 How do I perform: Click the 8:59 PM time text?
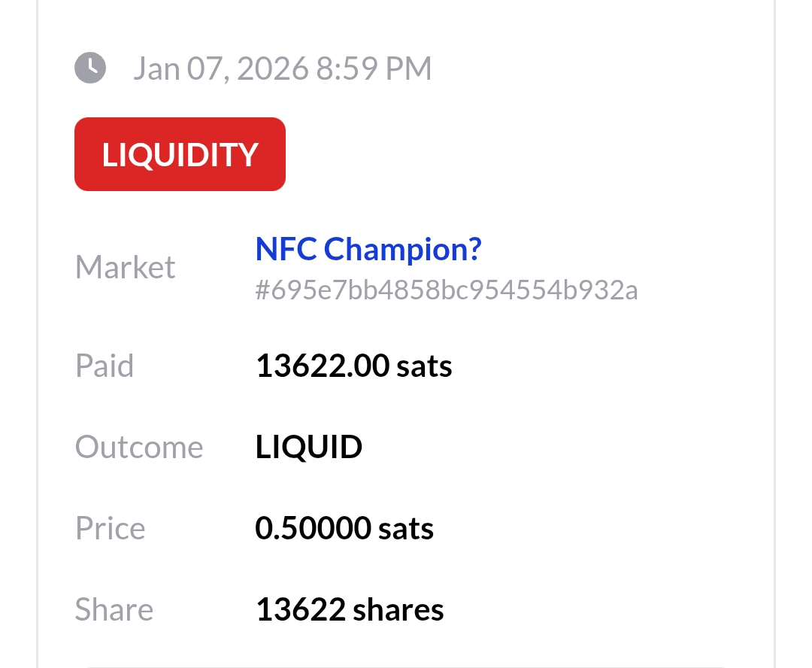[374, 69]
